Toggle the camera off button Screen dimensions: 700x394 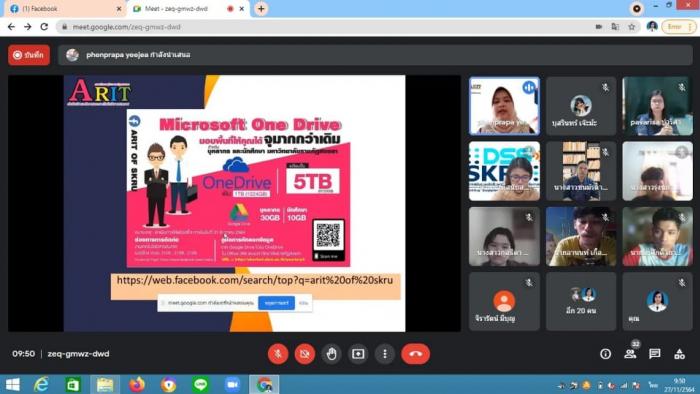(305, 354)
